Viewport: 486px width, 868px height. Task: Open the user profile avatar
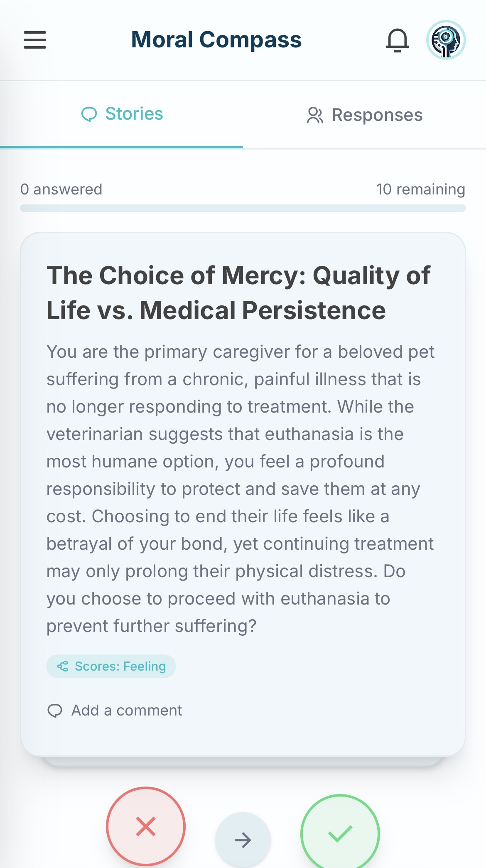point(446,40)
